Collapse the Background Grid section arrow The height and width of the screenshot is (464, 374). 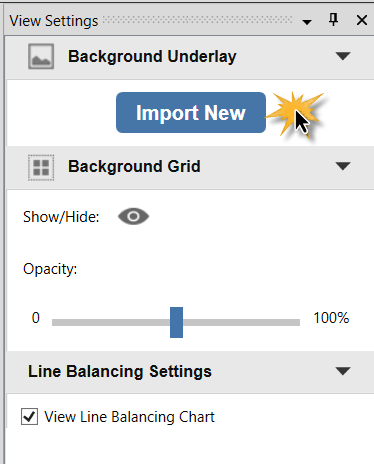343,166
